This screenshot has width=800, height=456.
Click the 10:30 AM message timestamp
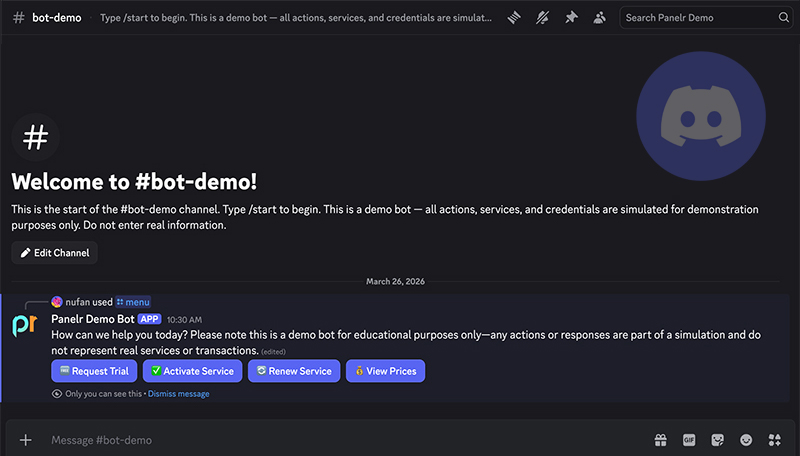(x=185, y=320)
